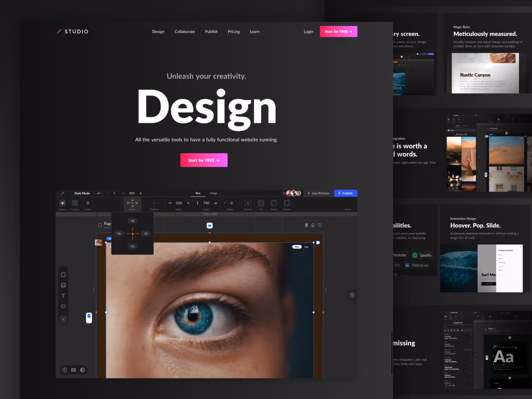Open the icons panel via the heart tool
532x399 pixels.
click(63, 306)
